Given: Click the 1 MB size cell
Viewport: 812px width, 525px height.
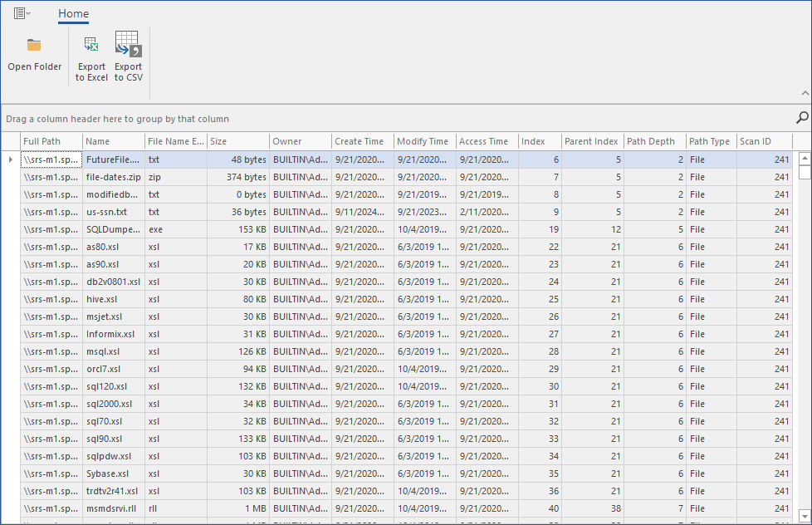Looking at the screenshot, I should (237, 509).
